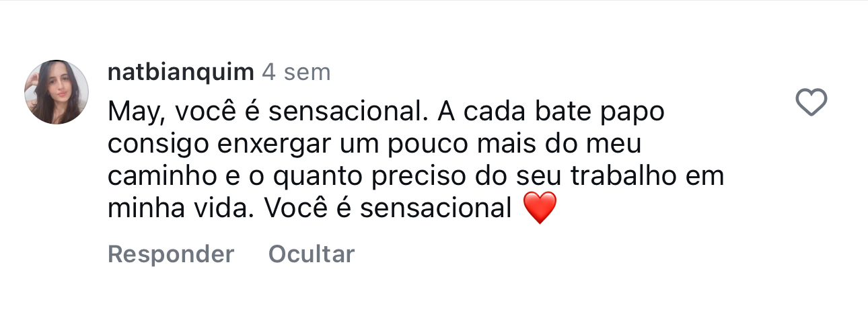This screenshot has width=868, height=314.
Task: Click the "4 sem" timestamp
Action: click(296, 73)
